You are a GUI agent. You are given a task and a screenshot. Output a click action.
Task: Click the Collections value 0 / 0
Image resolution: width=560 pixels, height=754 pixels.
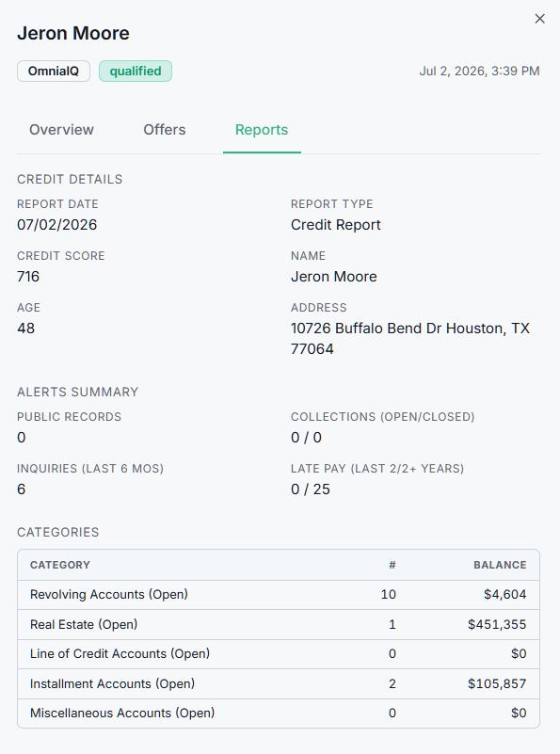(x=306, y=438)
